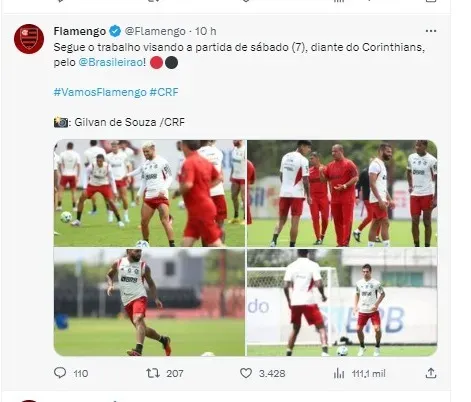Like the tweet using the heart icon
This screenshot has width=471, height=402.
click(x=246, y=373)
